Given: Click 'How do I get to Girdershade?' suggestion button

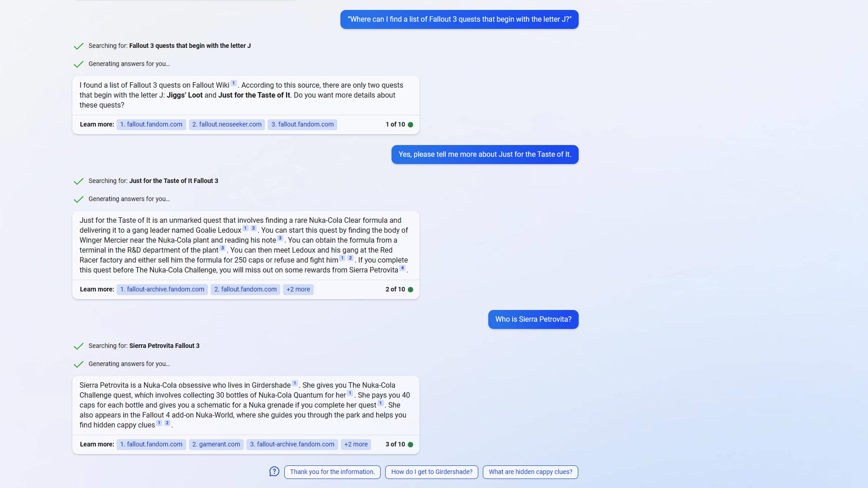Looking at the screenshot, I should point(432,471).
